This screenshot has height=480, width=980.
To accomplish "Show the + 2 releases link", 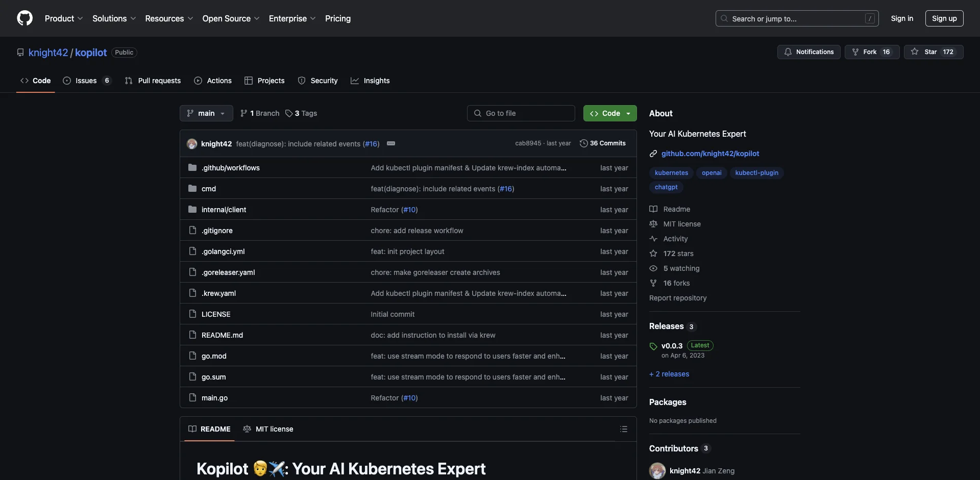I will click(669, 374).
